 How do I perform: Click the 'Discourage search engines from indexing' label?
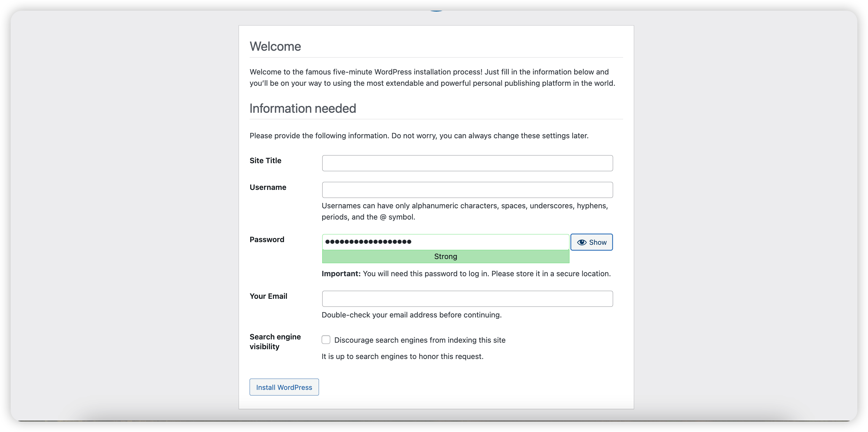coord(419,340)
